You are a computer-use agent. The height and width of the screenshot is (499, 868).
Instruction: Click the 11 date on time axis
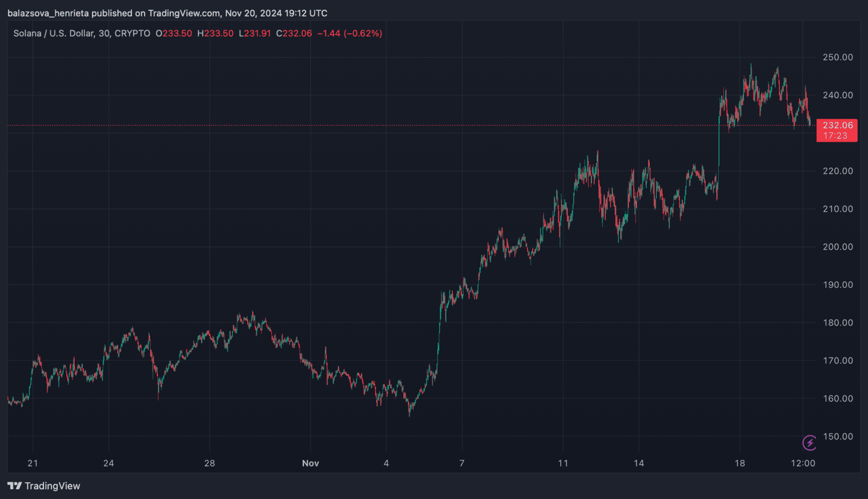(563, 463)
